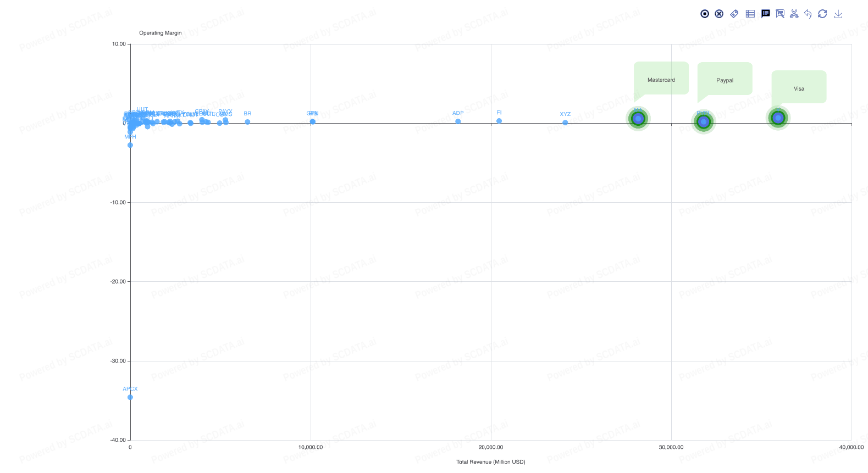
Task: Select the APCX data point
Action: point(130,397)
